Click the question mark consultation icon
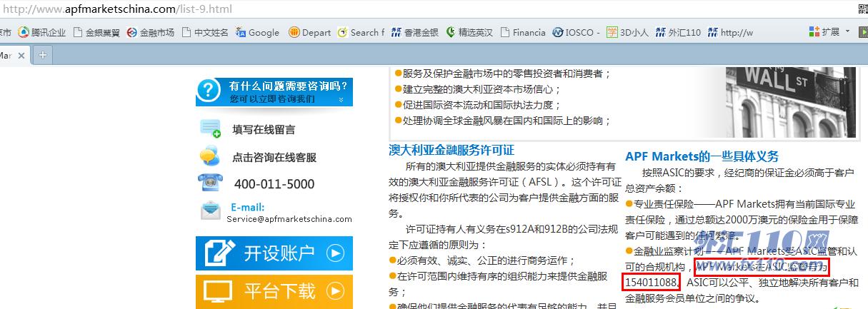 (208, 91)
